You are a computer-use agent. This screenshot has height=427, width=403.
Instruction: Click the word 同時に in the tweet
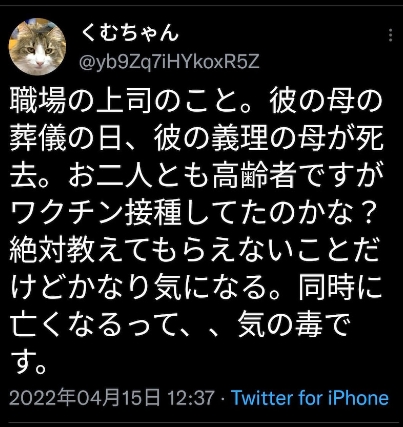click(340, 289)
